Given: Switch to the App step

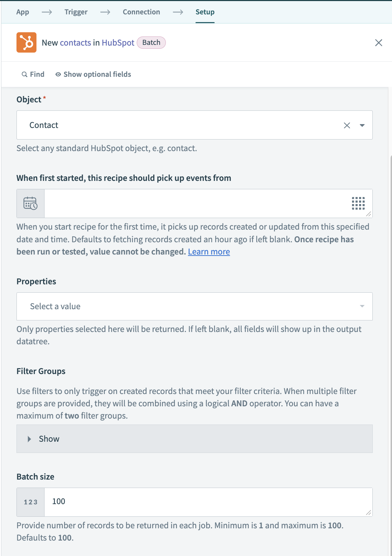Looking at the screenshot, I should tap(22, 12).
